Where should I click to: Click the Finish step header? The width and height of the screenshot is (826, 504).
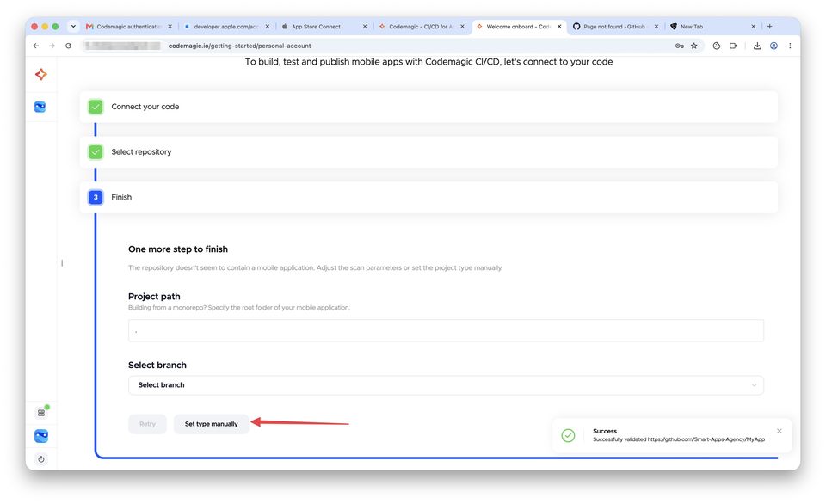428,197
